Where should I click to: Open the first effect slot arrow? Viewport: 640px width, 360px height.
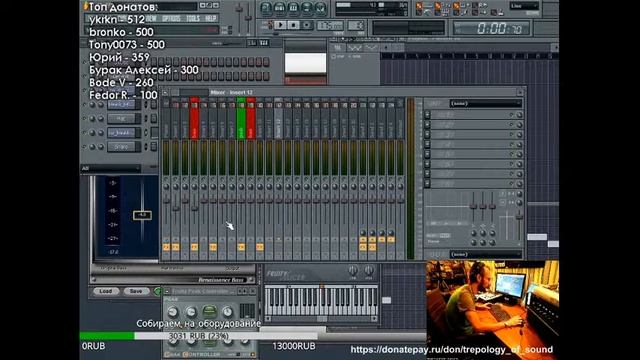[x=427, y=115]
